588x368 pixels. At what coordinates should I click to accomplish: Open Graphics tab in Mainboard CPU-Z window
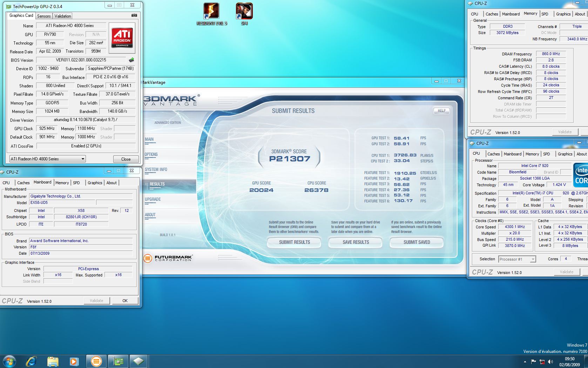[95, 183]
